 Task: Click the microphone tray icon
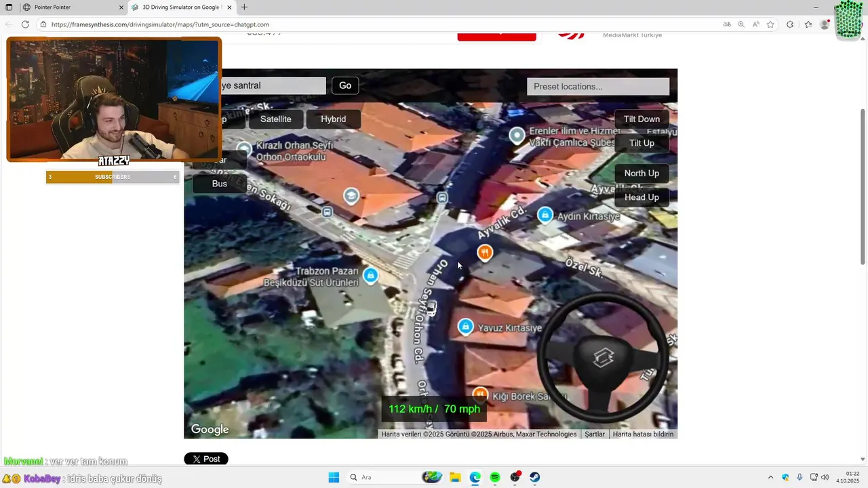pyautogui.click(x=800, y=477)
